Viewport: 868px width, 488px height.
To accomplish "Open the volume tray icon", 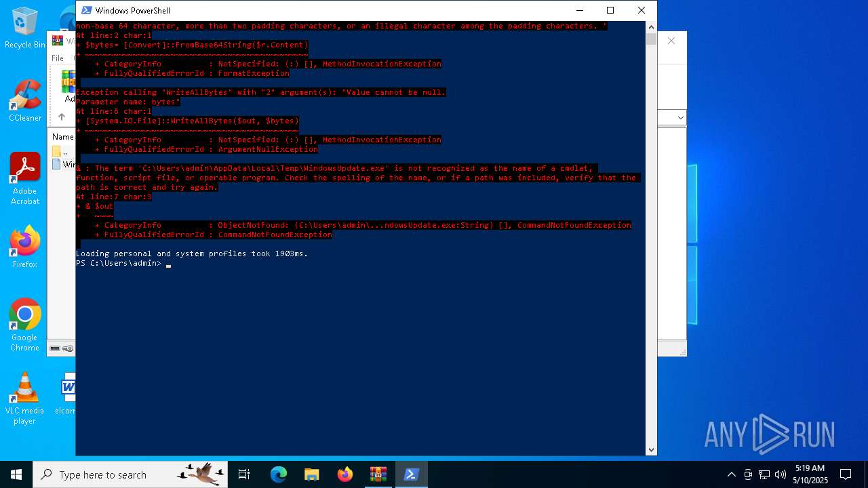I will coord(781,474).
